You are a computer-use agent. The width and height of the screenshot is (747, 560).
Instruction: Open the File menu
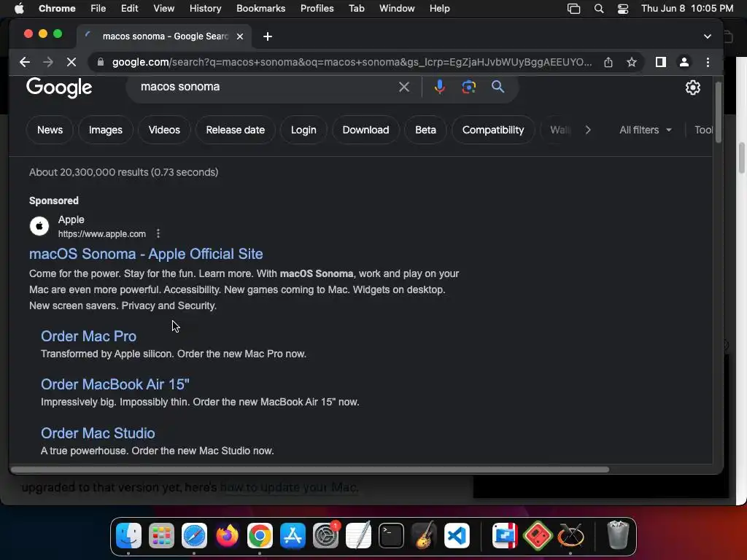pyautogui.click(x=98, y=9)
